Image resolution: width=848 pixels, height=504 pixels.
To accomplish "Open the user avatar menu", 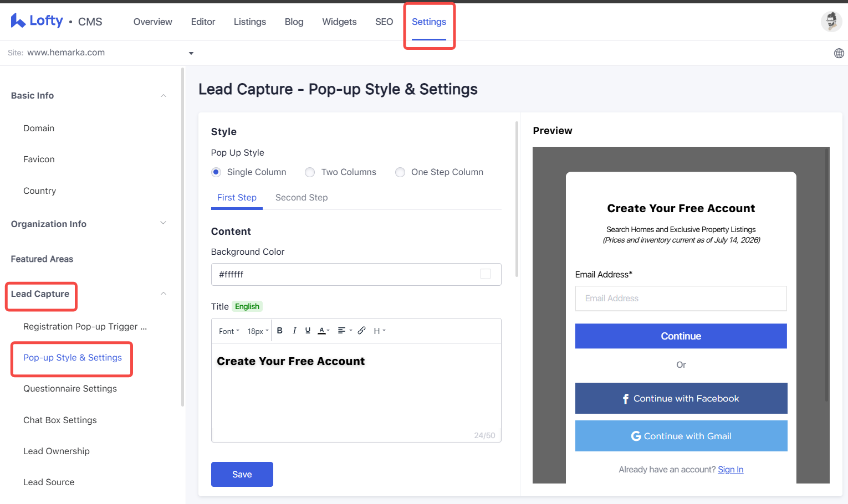I will [x=831, y=22].
